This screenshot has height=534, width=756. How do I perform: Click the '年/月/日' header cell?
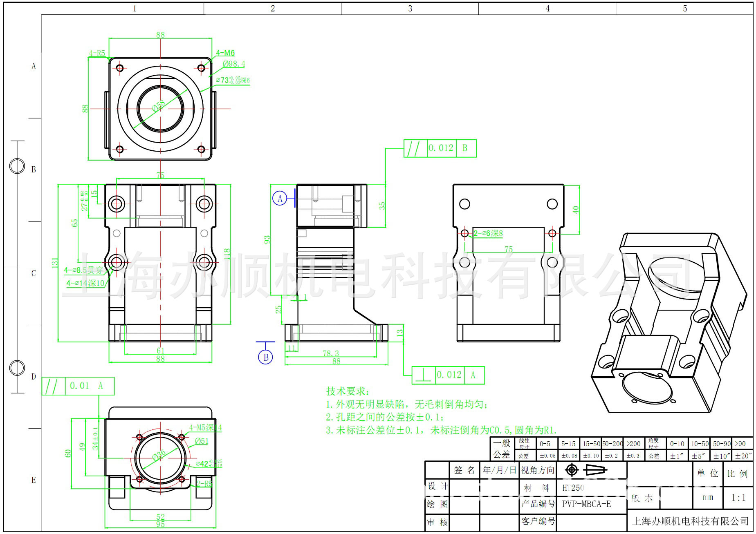[500, 470]
